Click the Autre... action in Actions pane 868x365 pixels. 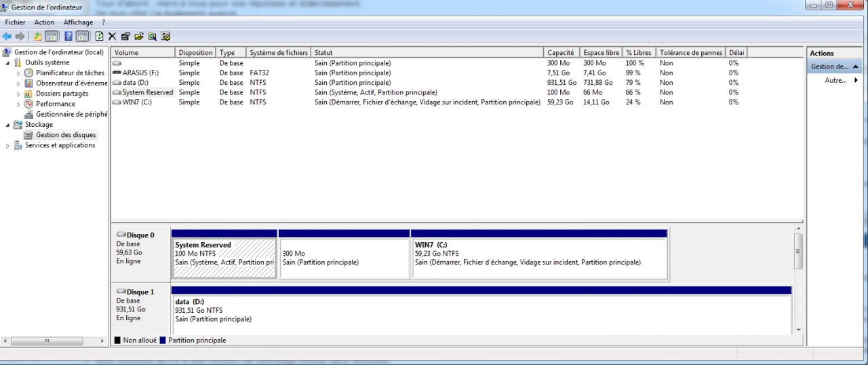[836, 80]
